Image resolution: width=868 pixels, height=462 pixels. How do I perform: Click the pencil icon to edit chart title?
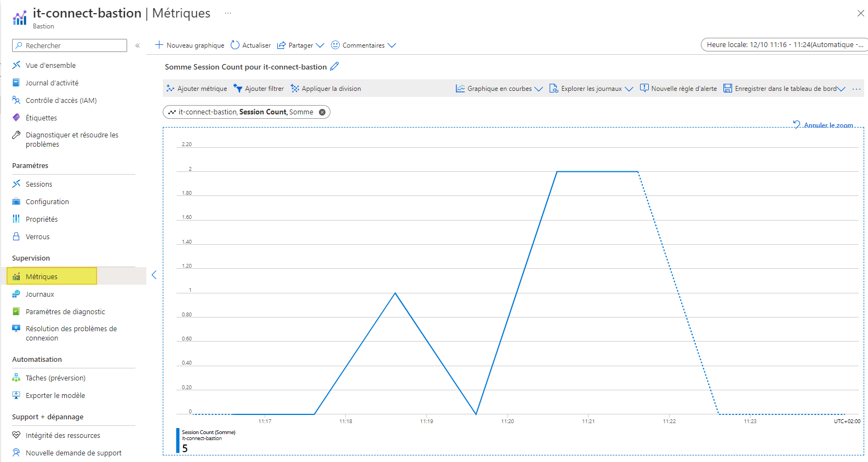point(334,66)
